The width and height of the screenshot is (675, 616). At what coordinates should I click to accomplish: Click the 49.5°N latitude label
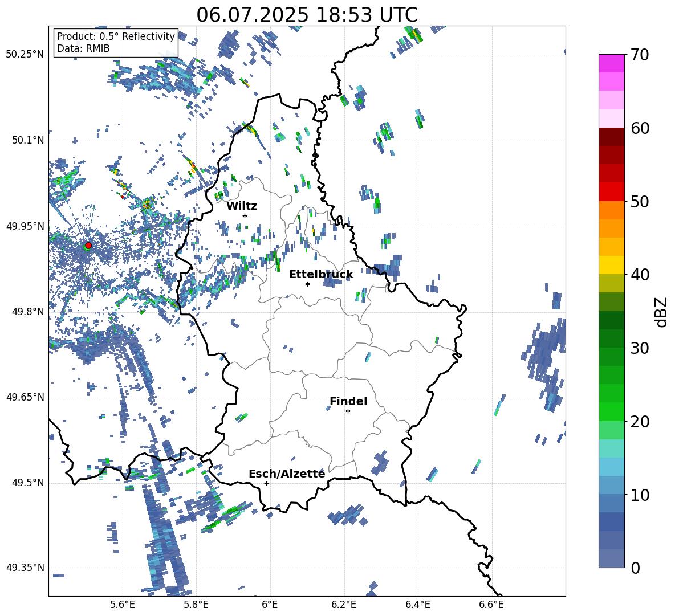(27, 483)
